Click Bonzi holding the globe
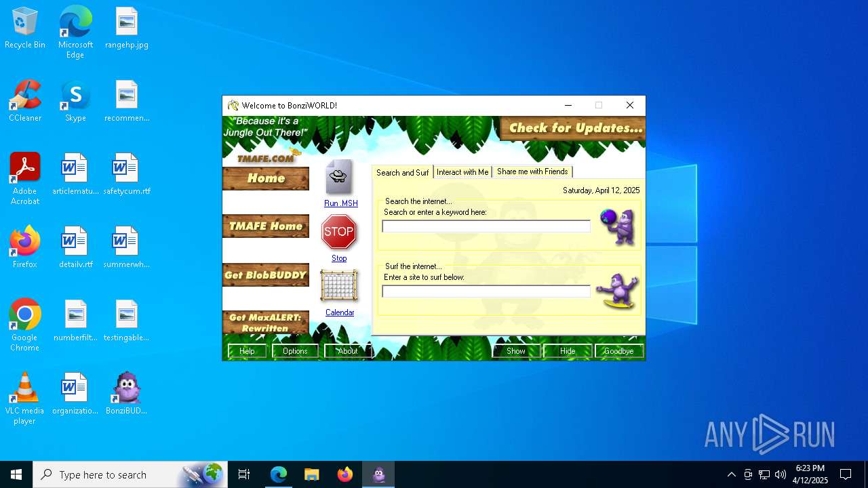868x488 pixels. [618, 226]
